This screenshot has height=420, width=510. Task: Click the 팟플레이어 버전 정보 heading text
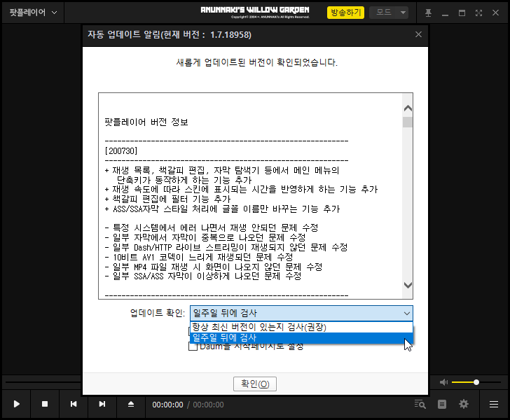click(146, 122)
